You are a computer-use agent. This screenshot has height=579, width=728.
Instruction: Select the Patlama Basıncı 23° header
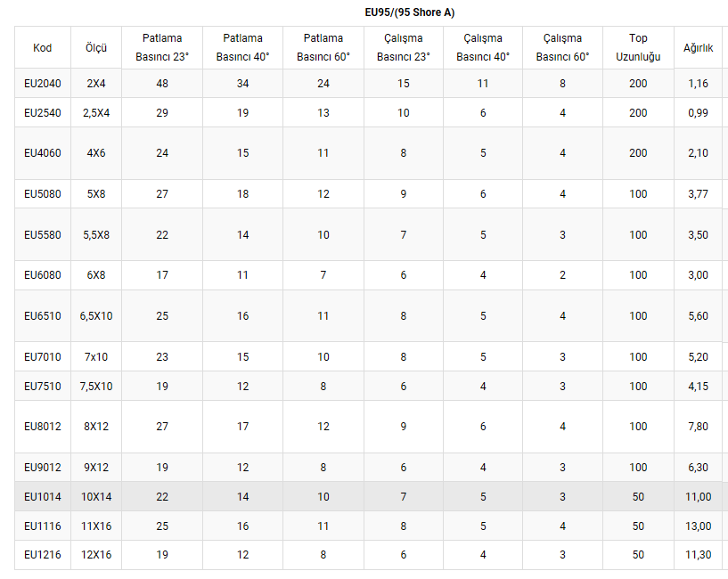(162, 48)
